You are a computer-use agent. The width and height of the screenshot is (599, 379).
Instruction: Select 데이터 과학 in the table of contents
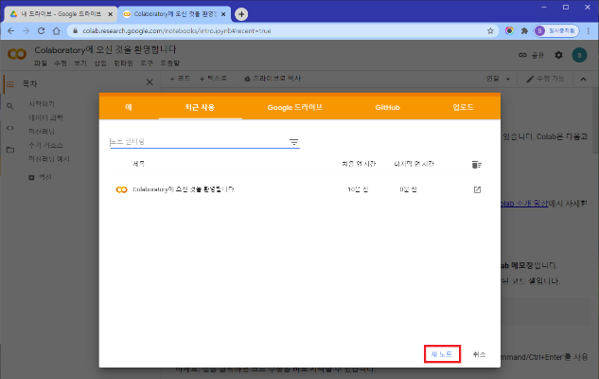[x=46, y=118]
